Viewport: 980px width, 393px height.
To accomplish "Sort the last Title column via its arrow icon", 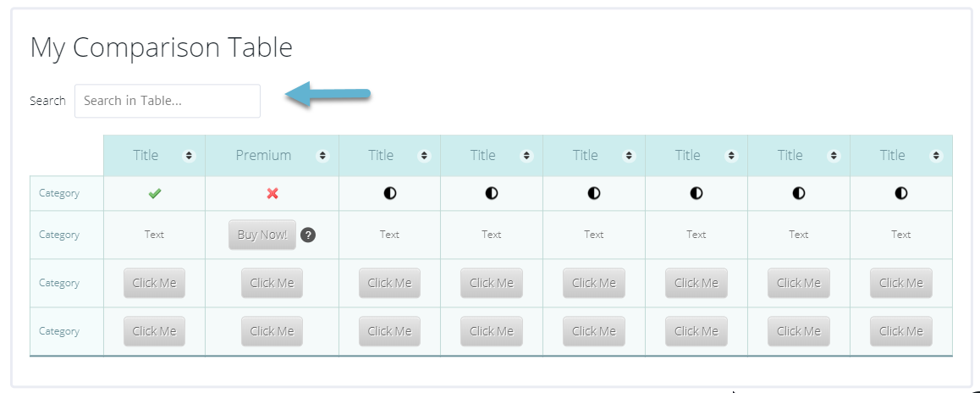I will (936, 156).
